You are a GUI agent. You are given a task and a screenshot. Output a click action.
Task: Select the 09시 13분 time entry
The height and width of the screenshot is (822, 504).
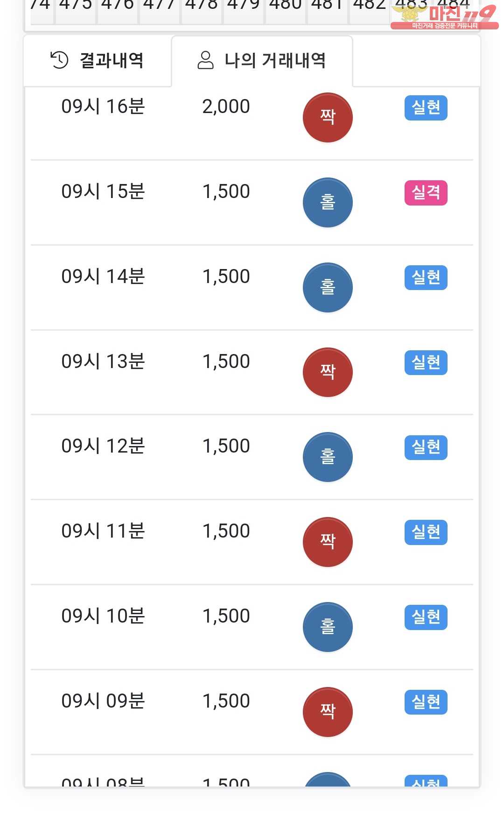[x=103, y=361]
